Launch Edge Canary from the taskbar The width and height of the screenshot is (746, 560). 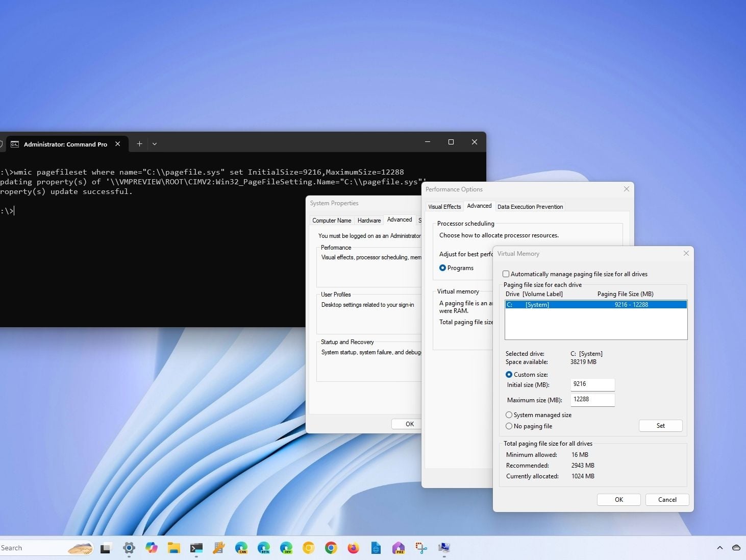(x=241, y=548)
